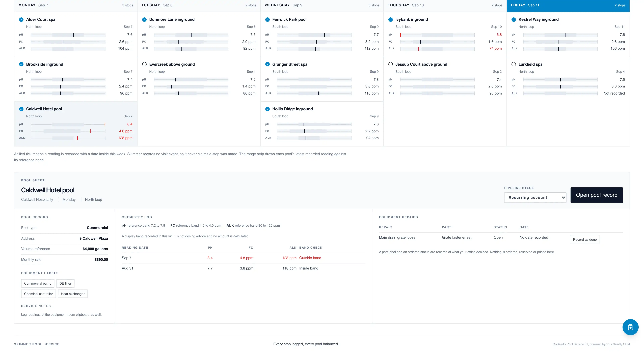Click the Heat exchanger equipment label

73,294
